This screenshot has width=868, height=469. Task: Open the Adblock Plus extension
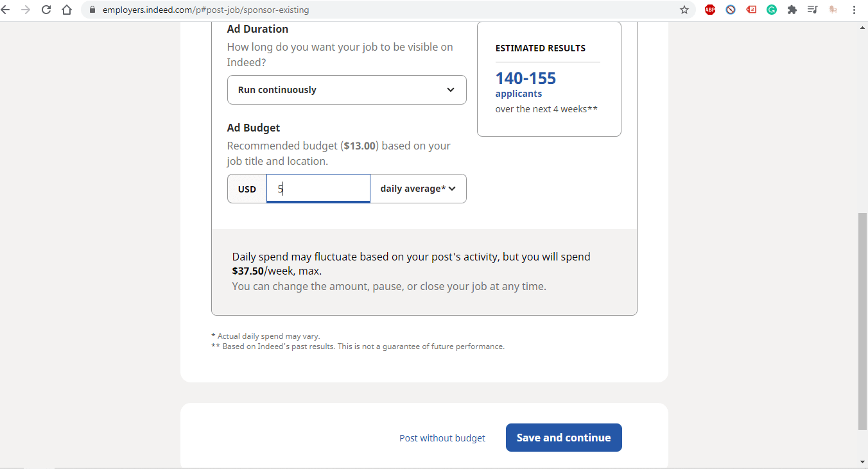tap(709, 10)
